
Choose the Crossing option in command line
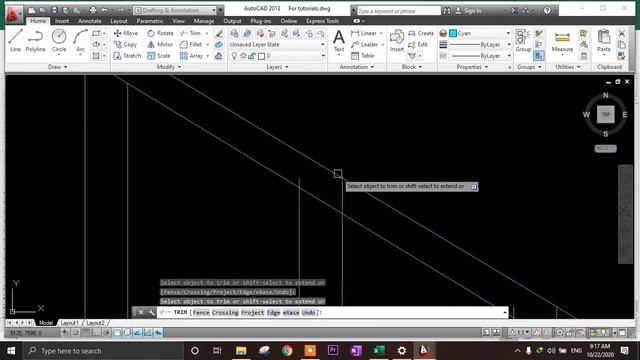point(225,313)
